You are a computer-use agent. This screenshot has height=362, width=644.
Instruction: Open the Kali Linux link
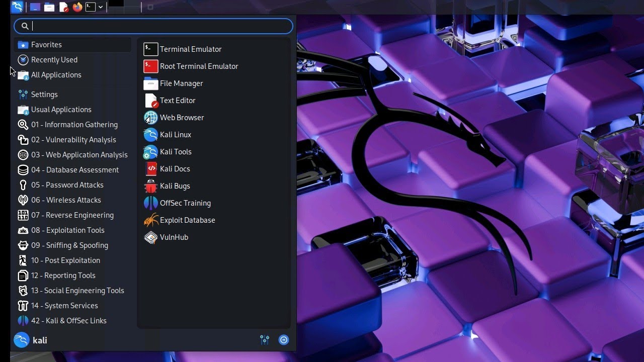(x=215, y=135)
